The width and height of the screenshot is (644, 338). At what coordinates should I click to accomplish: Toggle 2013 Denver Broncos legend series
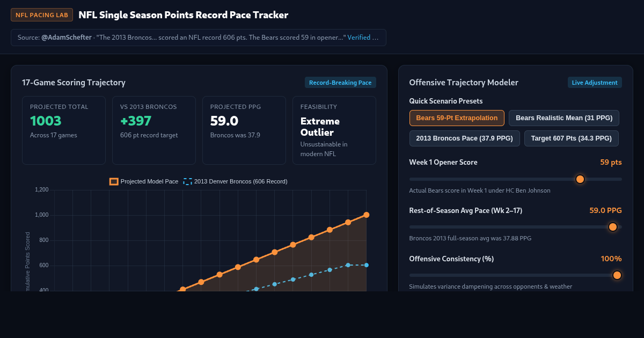click(235, 181)
